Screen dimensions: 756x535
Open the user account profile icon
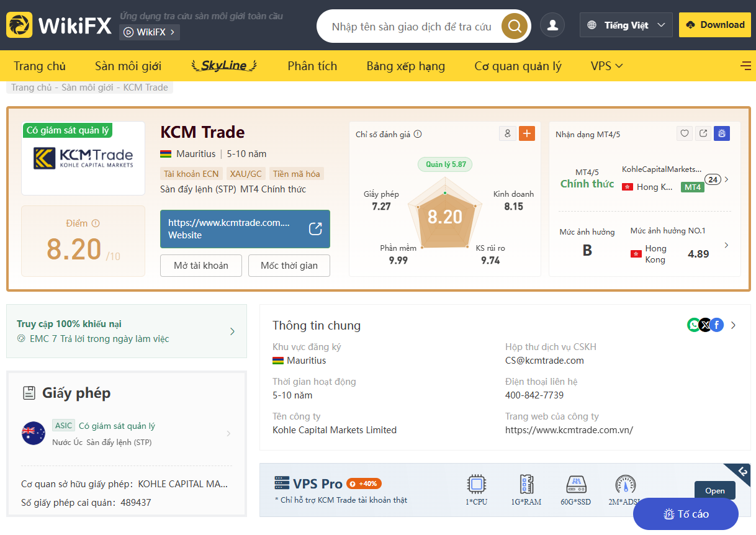click(552, 25)
